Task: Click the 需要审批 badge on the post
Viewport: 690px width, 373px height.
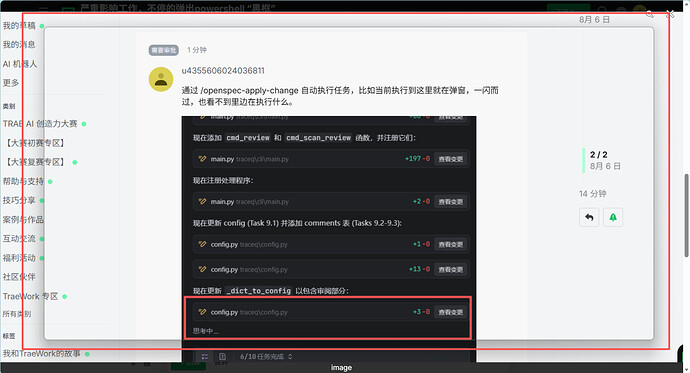Action: 164,50
